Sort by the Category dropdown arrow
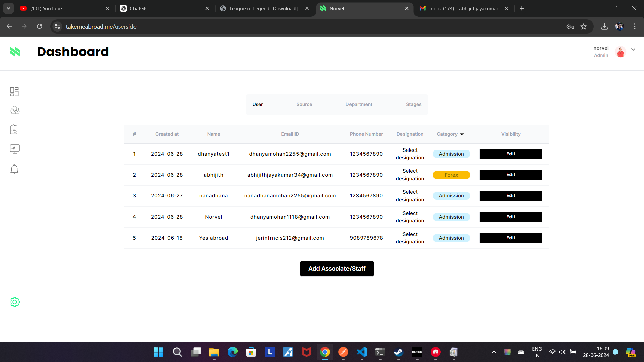Screen dimensions: 644x362 [x=462, y=134]
